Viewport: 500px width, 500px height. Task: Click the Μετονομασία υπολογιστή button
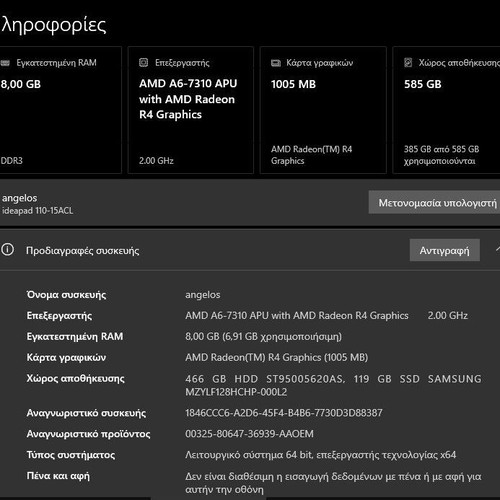pos(434,202)
